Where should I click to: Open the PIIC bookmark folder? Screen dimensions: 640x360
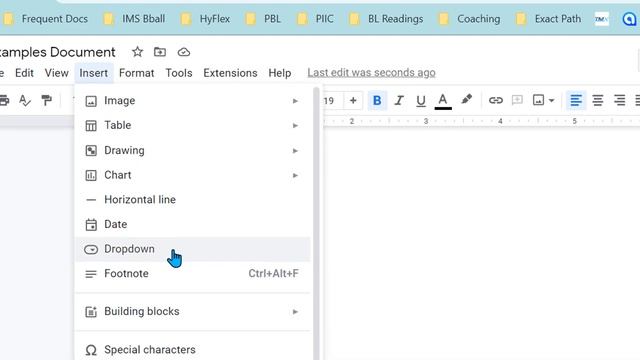tap(316, 19)
